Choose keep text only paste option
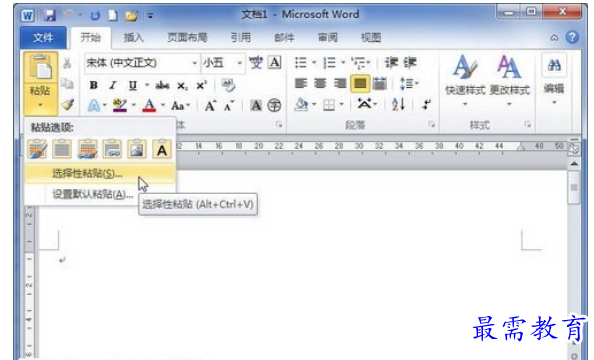 coord(162,149)
